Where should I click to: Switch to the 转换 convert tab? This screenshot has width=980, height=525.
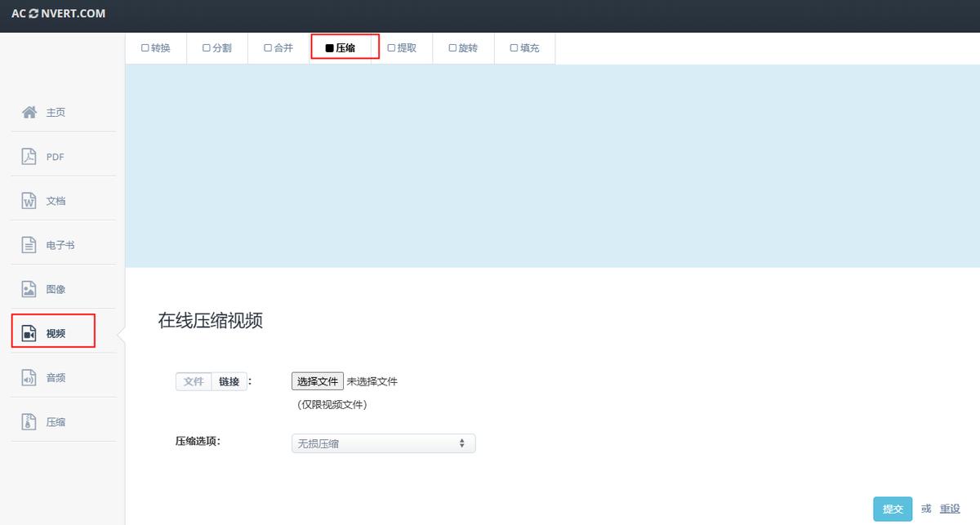click(156, 48)
